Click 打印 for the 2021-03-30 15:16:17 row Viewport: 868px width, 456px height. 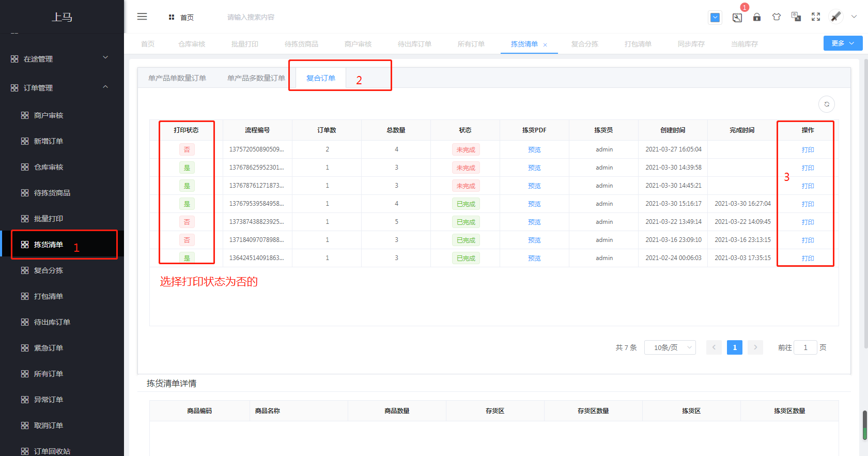[x=808, y=204]
